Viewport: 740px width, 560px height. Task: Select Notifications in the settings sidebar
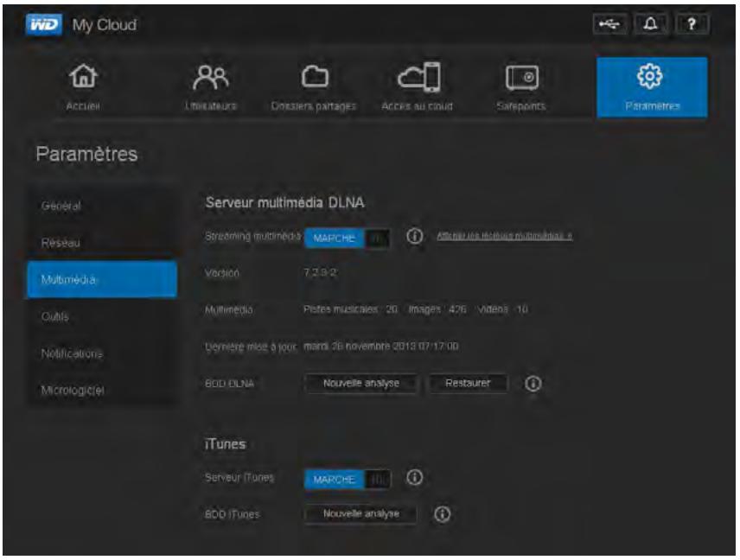(x=101, y=353)
